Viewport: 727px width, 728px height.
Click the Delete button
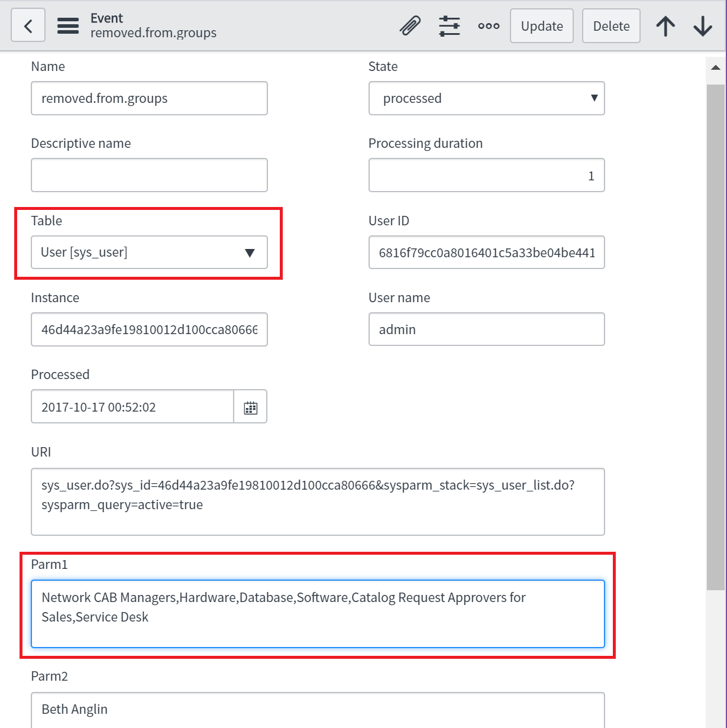coord(611,26)
